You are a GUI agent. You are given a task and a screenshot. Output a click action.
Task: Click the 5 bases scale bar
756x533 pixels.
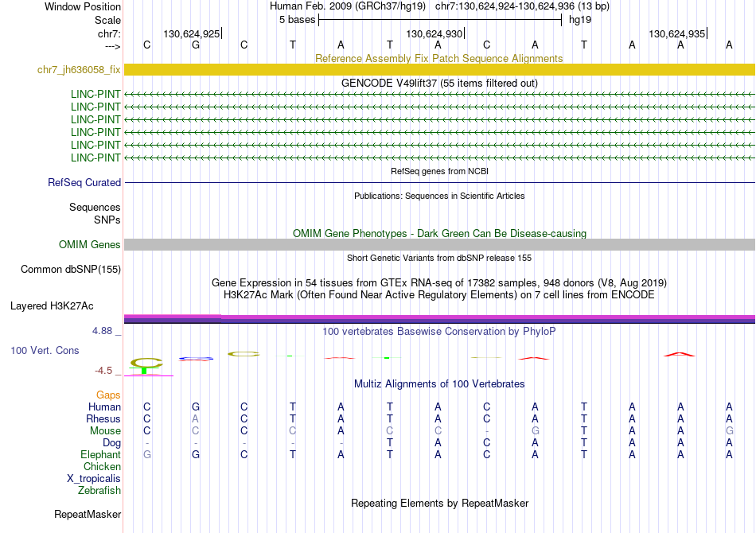[x=440, y=20]
